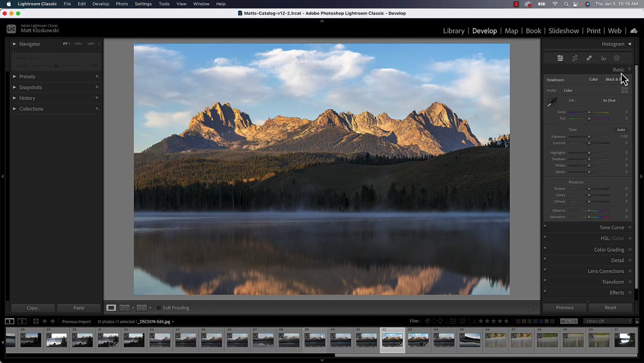644x363 pixels.
Task: Open the Develop menu in menu bar
Action: click(x=100, y=4)
